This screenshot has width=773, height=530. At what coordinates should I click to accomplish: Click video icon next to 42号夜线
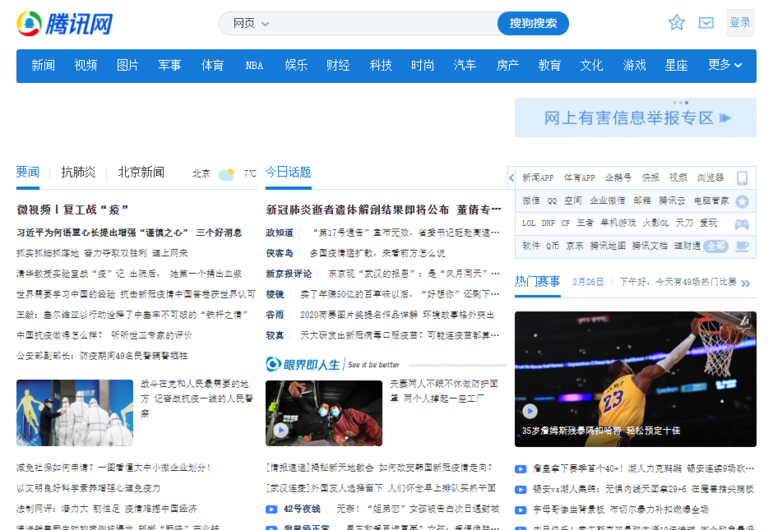coord(271,509)
